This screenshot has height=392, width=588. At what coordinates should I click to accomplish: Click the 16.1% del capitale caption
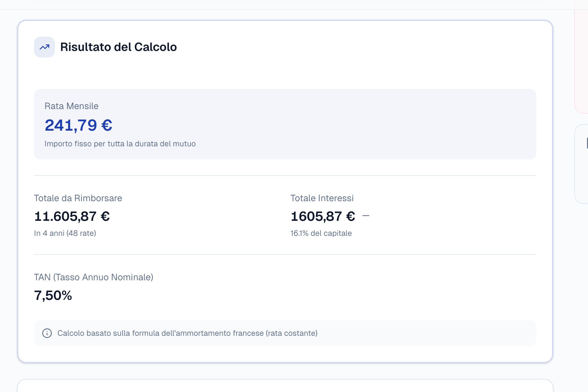[321, 233]
